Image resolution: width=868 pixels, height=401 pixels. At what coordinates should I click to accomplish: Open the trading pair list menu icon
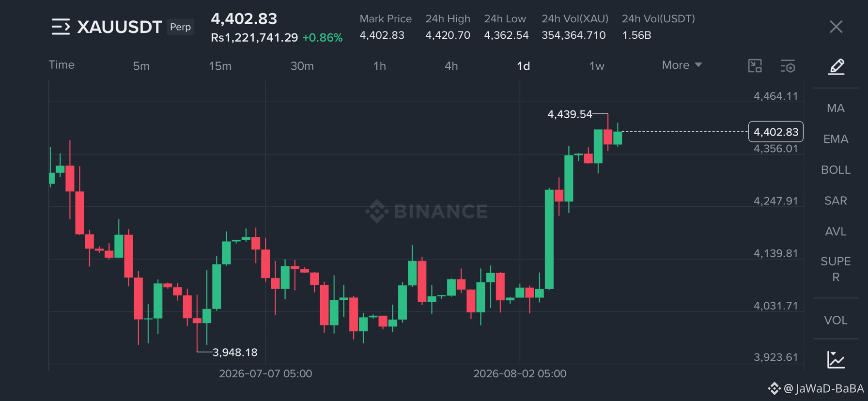tap(61, 27)
